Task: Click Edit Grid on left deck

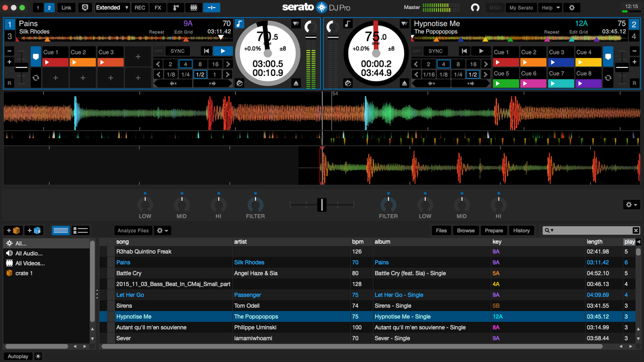Action: pos(184,32)
